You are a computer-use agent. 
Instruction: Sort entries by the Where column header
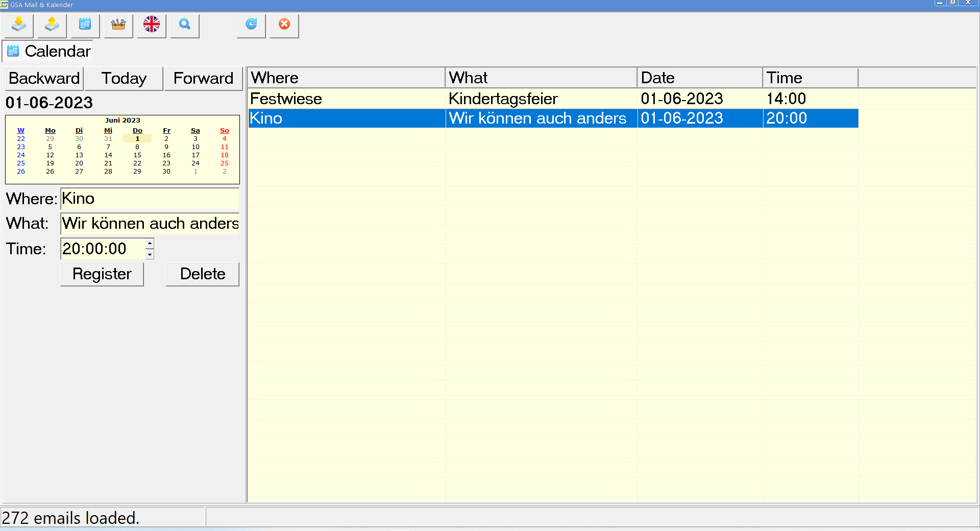[346, 78]
